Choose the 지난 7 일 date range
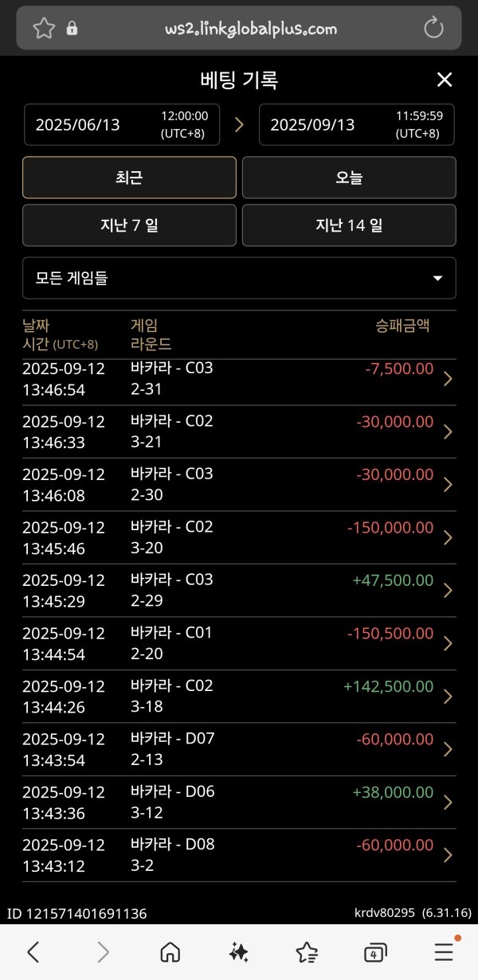This screenshot has height=980, width=478. click(129, 225)
